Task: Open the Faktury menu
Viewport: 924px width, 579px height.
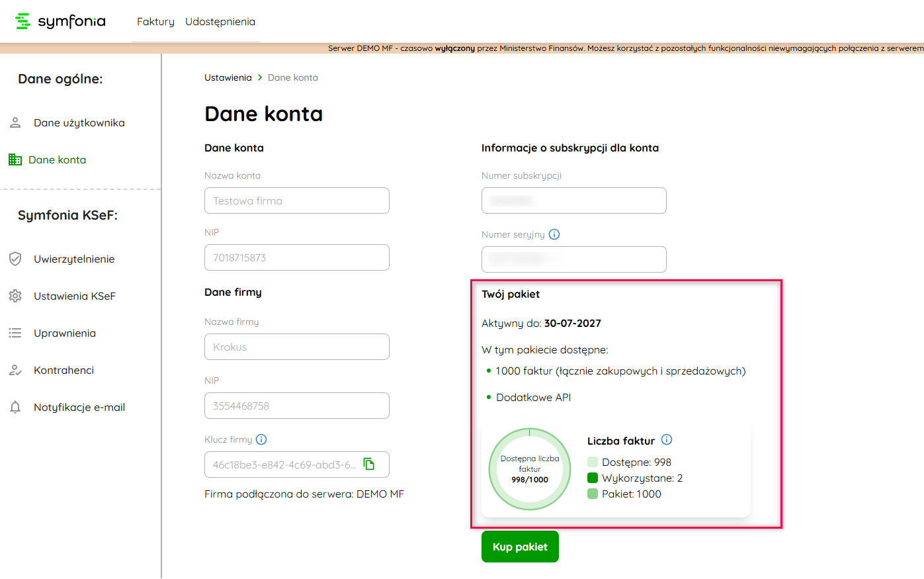Action: click(x=155, y=22)
